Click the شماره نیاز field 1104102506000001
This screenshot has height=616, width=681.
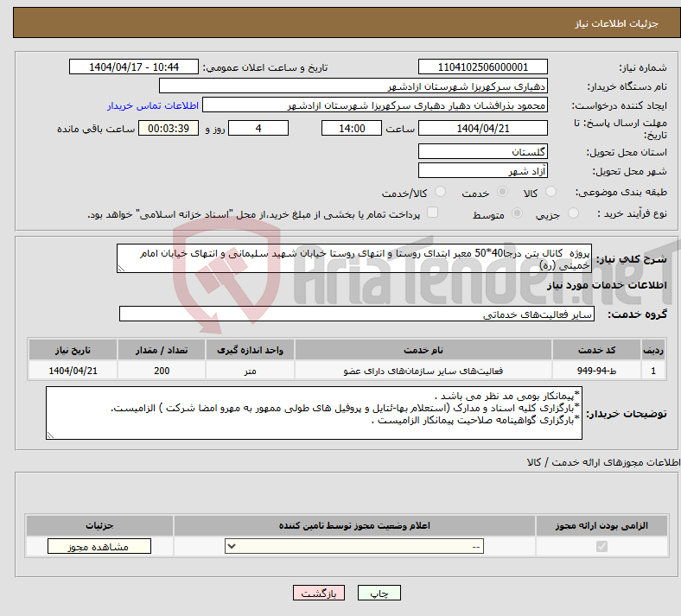click(482, 67)
